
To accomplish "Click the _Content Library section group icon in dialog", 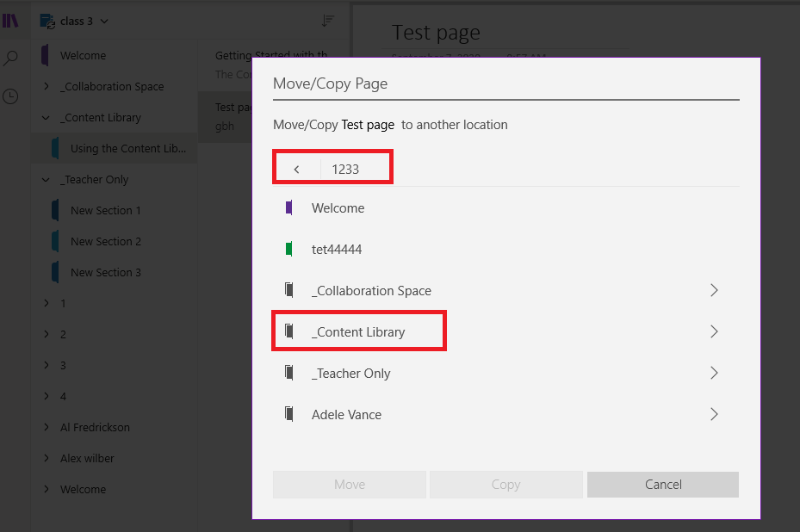I will click(x=289, y=331).
